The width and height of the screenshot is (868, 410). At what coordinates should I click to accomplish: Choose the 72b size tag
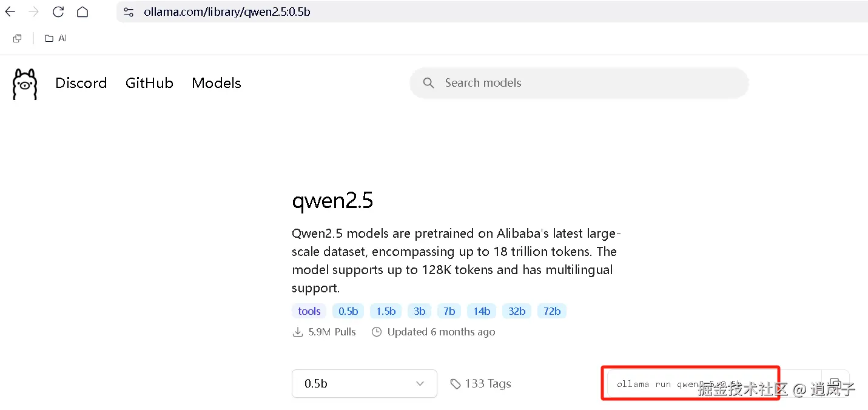551,311
